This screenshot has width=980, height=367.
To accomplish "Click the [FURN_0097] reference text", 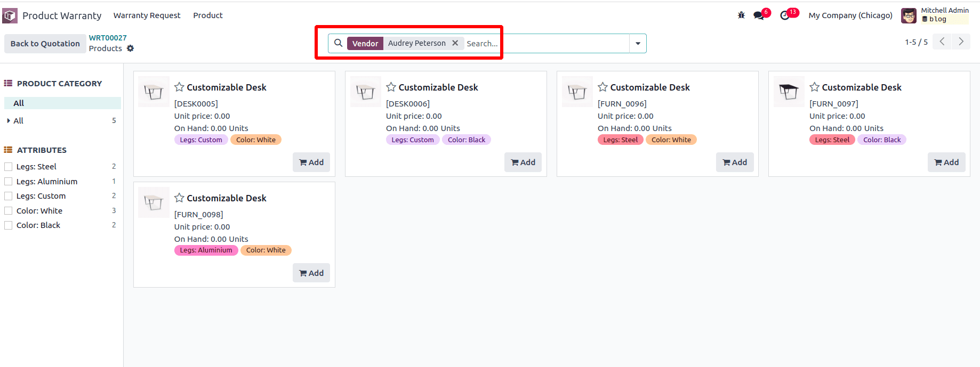I will [834, 104].
